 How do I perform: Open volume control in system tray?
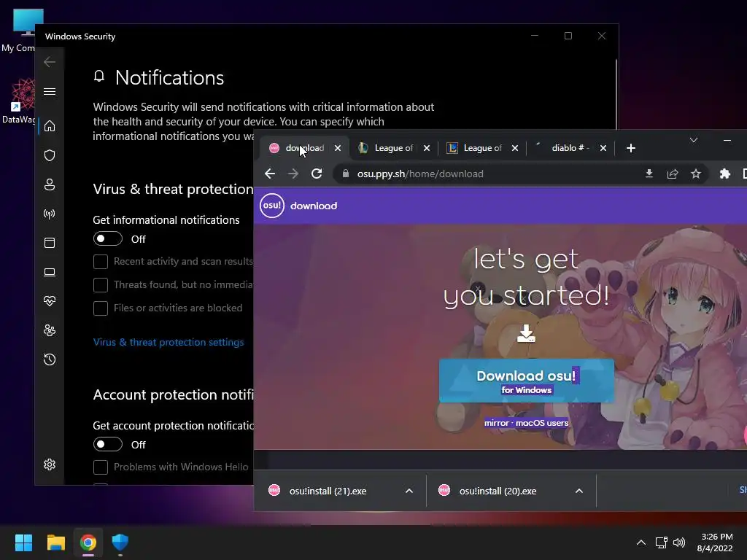679,542
